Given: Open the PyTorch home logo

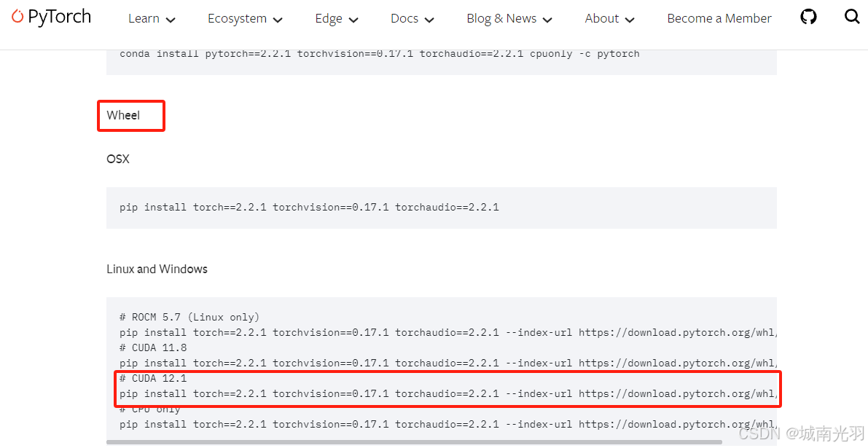Looking at the screenshot, I should 51,17.
